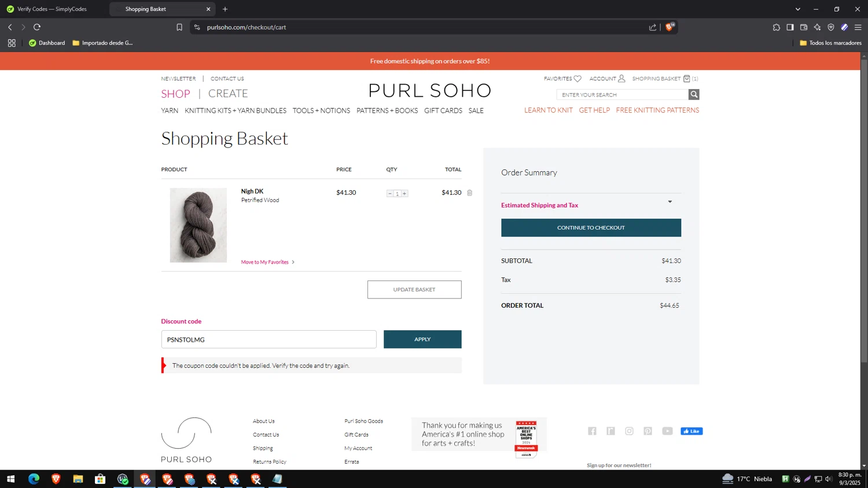The height and width of the screenshot is (488, 868).
Task: Toggle the browser sidebar panel
Action: (790, 27)
